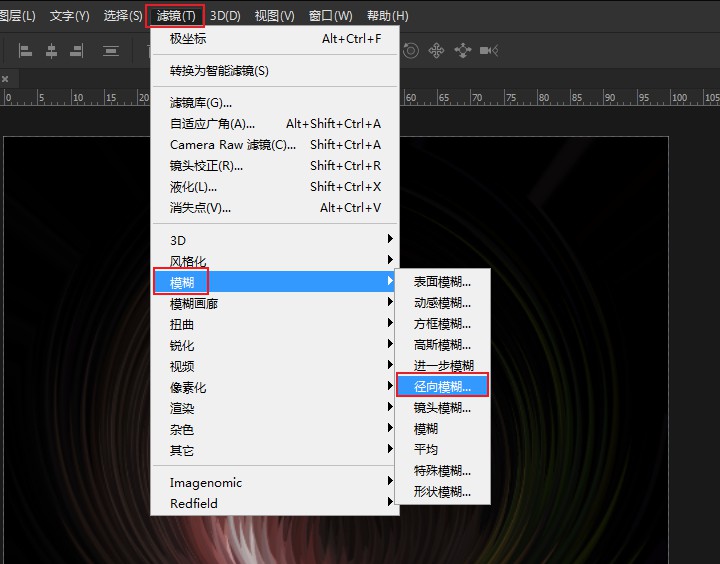Open the 选择(S) menu
This screenshot has width=720, height=564.
(x=123, y=16)
